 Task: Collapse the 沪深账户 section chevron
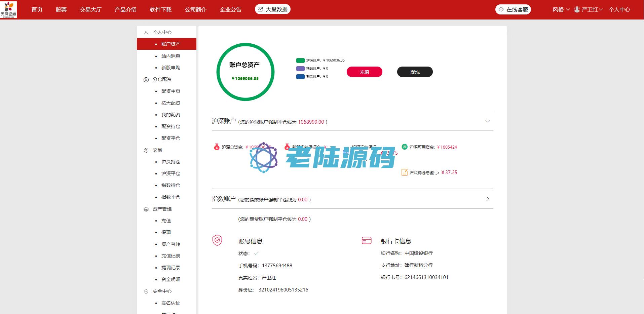click(487, 121)
